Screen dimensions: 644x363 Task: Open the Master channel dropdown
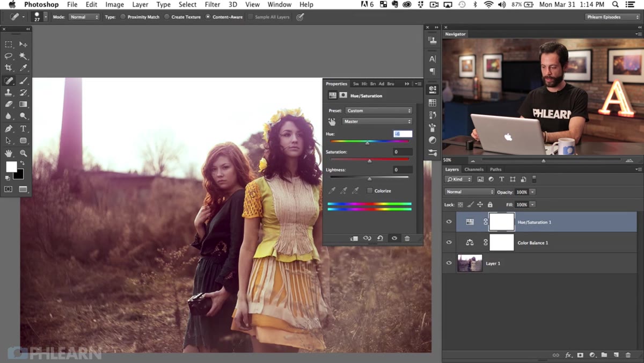tap(377, 121)
